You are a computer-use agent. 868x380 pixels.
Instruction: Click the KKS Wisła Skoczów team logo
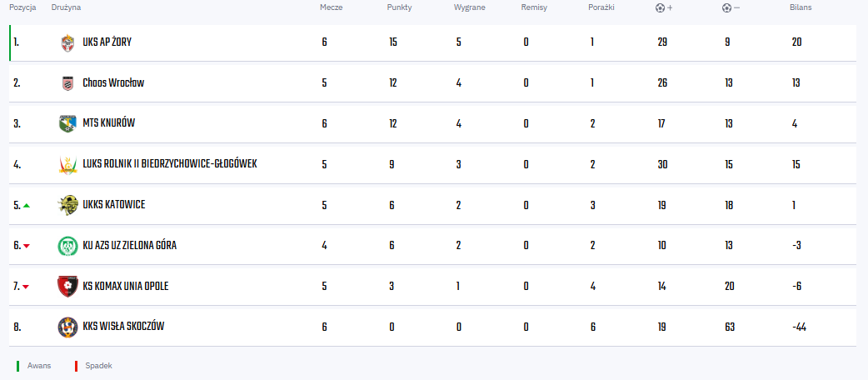tap(67, 327)
